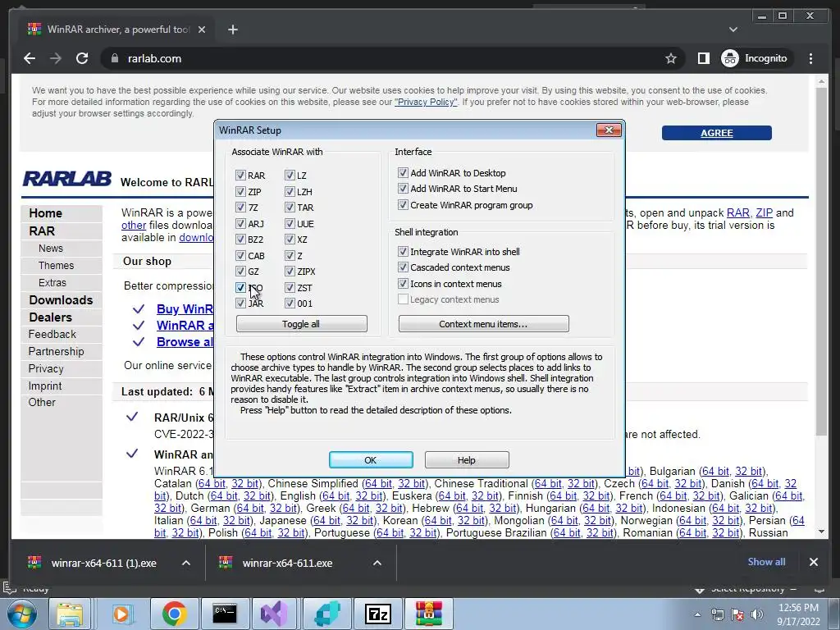
Task: Toggle TAR association checkbox
Action: tap(290, 208)
